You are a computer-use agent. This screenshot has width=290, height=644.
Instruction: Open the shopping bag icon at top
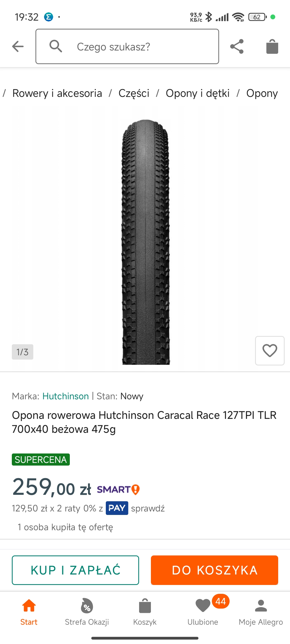[272, 46]
